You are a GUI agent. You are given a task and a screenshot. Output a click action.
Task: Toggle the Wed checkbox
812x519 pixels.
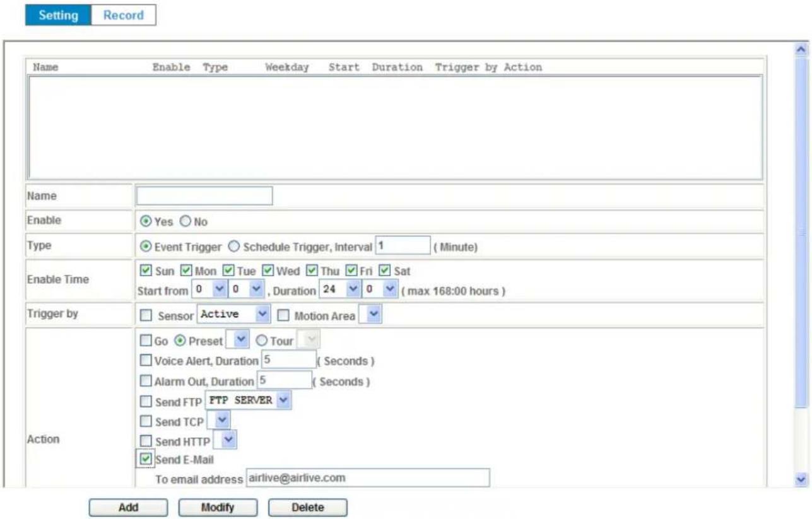click(x=268, y=271)
